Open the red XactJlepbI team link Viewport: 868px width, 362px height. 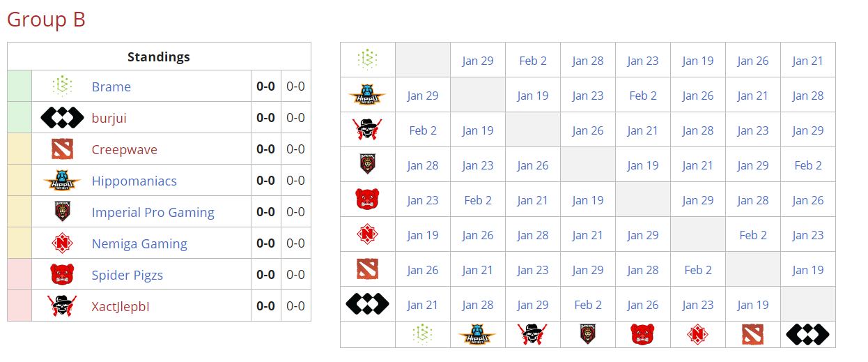[121, 307]
